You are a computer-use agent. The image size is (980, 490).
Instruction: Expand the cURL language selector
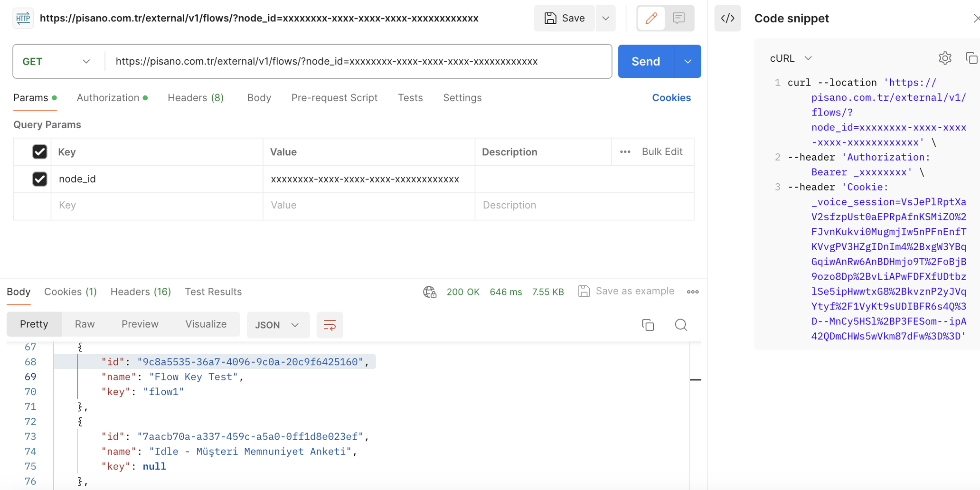[x=790, y=58]
